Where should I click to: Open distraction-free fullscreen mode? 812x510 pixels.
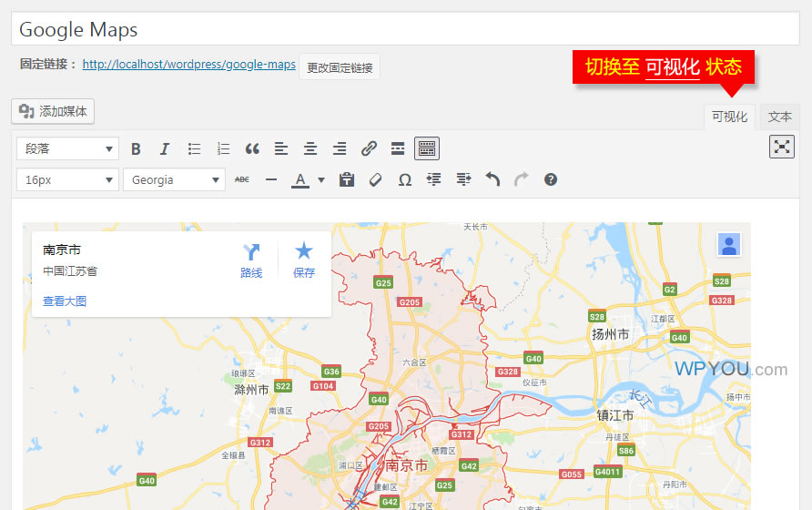pos(781,147)
